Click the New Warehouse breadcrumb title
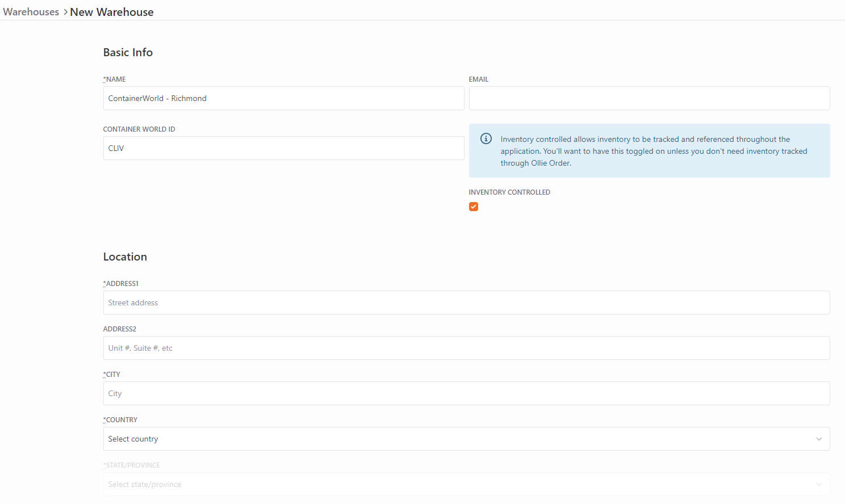Image resolution: width=845 pixels, height=504 pixels. 112,12
